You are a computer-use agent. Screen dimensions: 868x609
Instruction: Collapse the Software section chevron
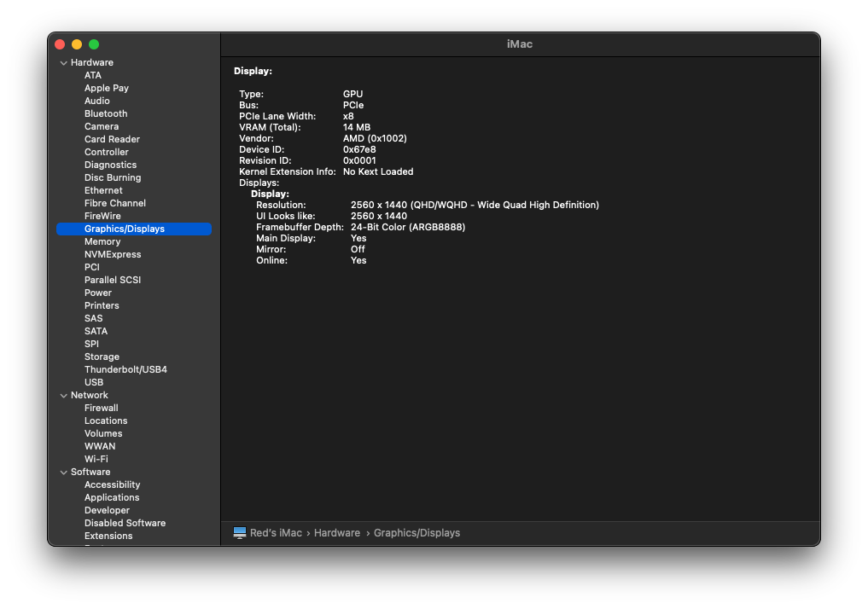coord(64,473)
